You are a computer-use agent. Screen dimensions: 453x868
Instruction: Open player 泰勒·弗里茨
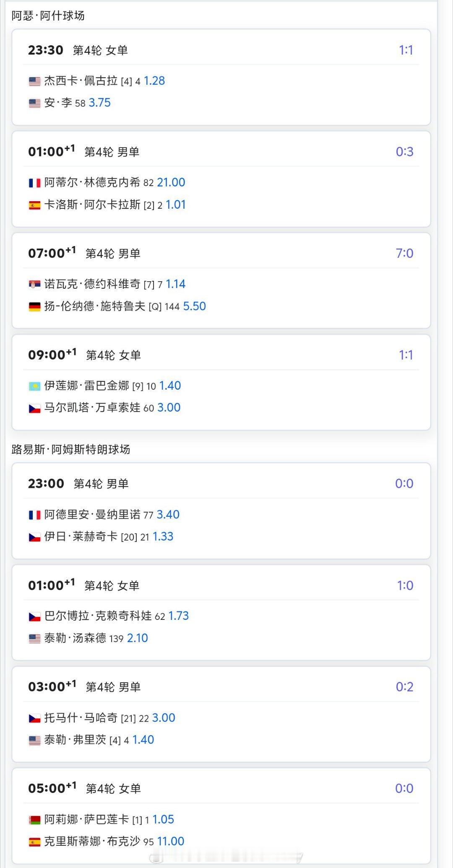click(x=75, y=740)
